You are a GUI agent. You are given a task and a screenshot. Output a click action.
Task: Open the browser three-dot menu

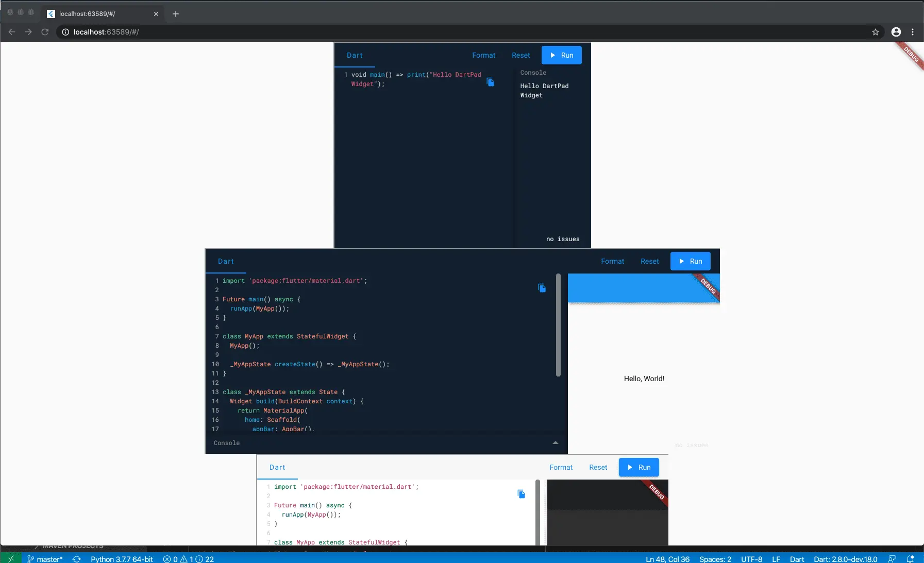click(x=913, y=32)
